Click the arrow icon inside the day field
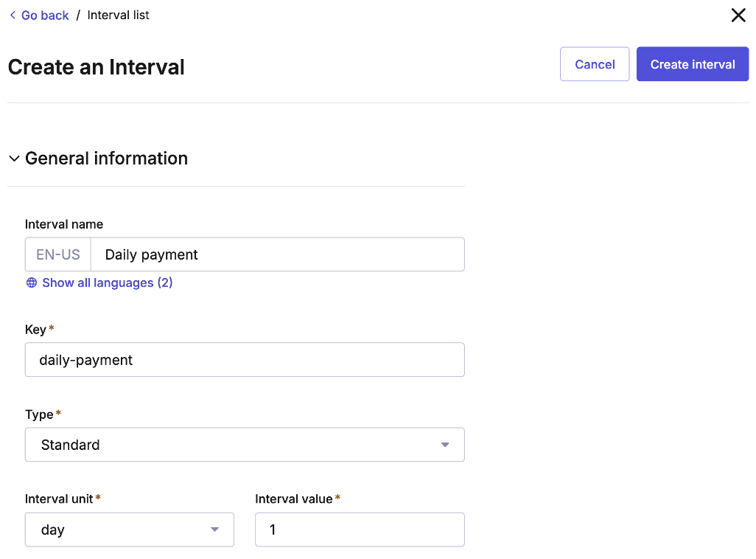 [214, 530]
